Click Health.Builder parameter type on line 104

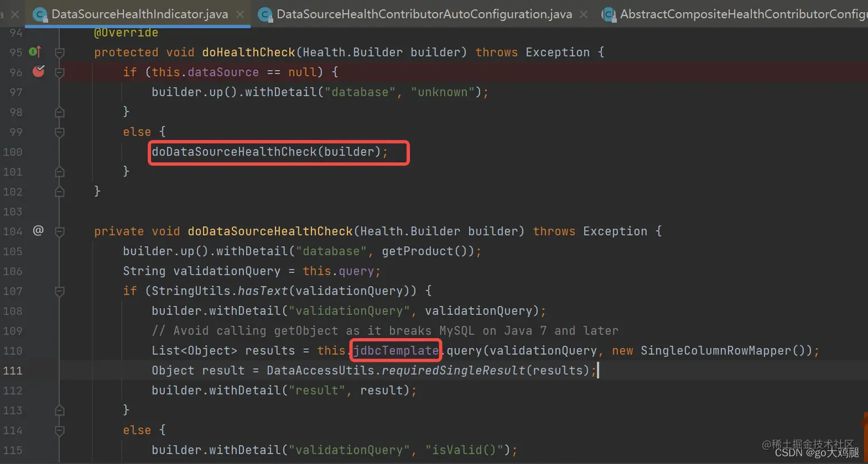pyautogui.click(x=410, y=231)
